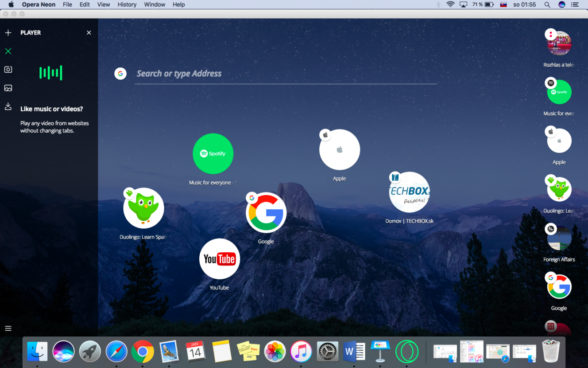Screen dimensions: 588x368
Task: Open the Duolingo speed dial bubble
Action: [x=143, y=208]
